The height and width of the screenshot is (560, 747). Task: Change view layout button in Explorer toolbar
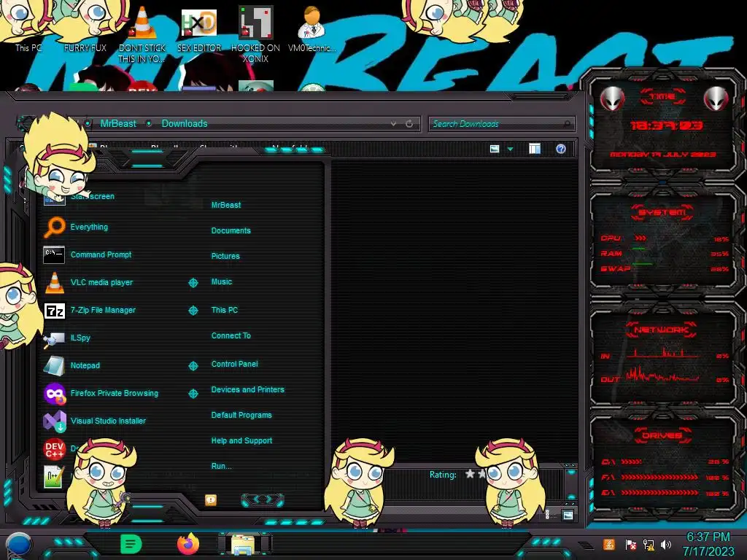(495, 149)
